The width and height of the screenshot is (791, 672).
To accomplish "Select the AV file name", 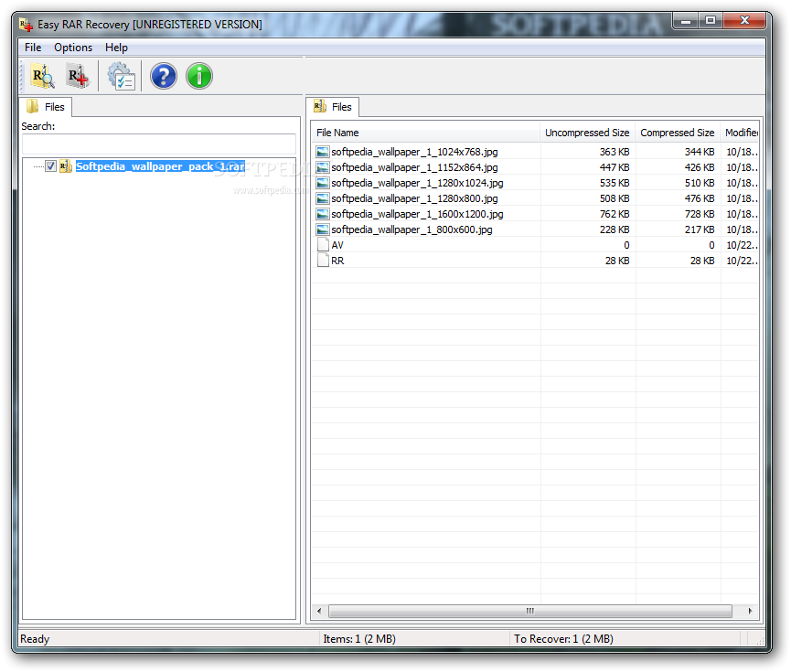I will (x=337, y=245).
